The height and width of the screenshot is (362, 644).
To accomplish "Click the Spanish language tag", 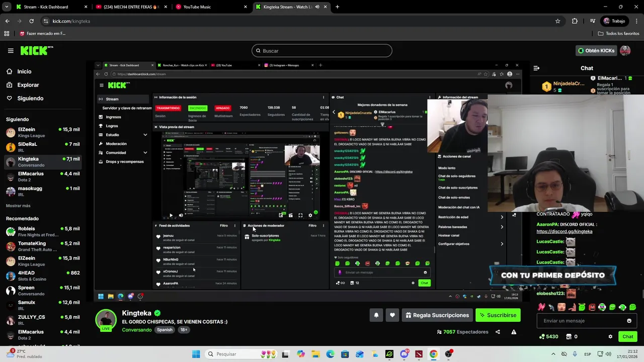I will tap(165, 330).
